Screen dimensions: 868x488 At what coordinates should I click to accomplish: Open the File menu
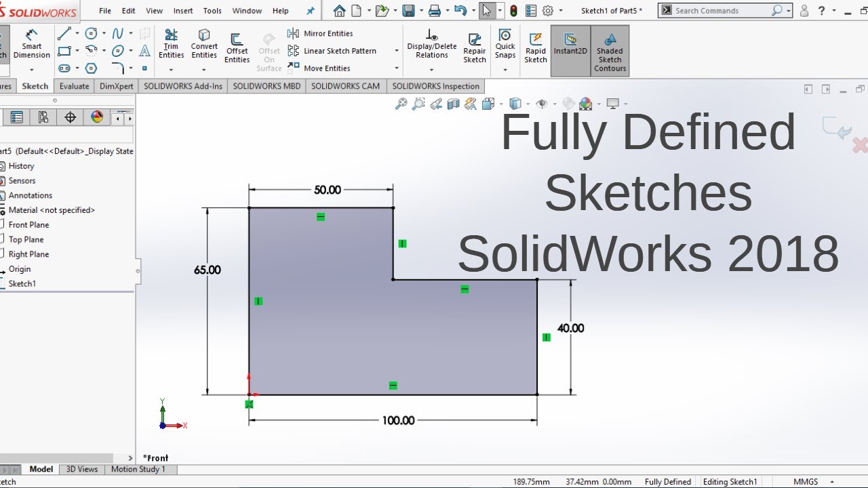105,11
